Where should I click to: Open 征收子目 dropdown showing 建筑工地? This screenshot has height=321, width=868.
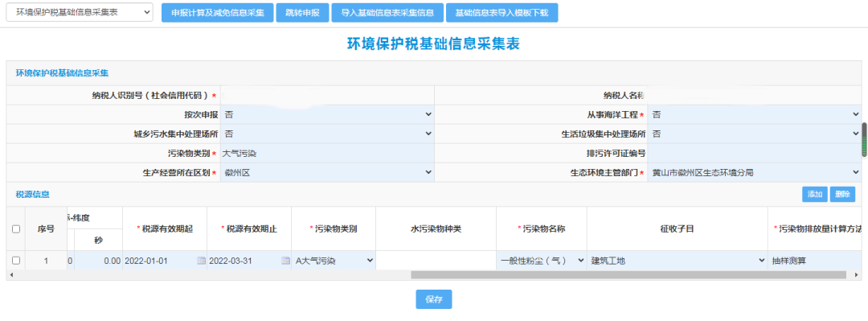(x=678, y=261)
